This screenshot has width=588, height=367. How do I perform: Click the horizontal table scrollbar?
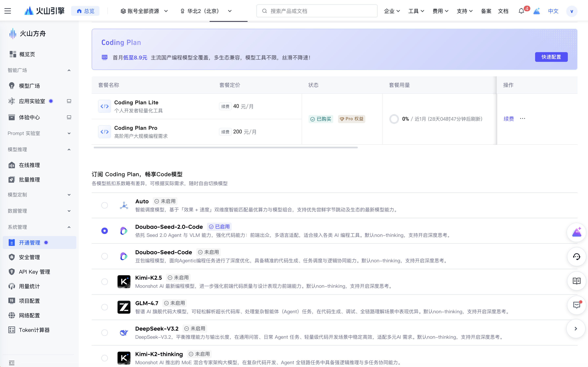[x=226, y=147]
